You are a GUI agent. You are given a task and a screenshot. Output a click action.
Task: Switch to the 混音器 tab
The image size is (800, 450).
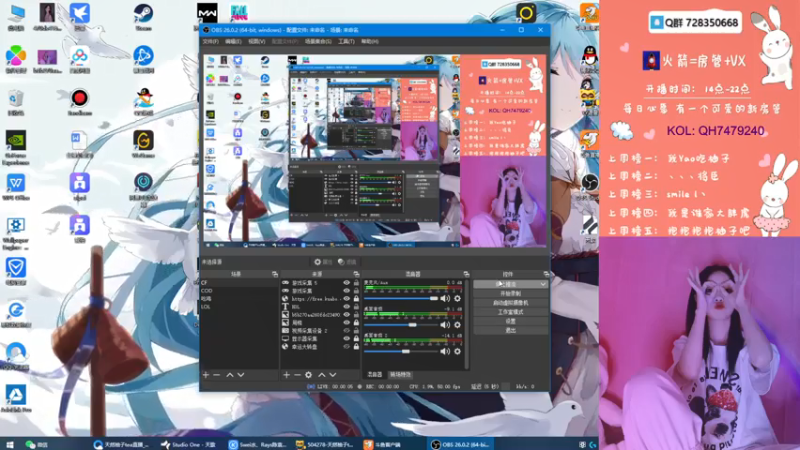click(x=374, y=374)
